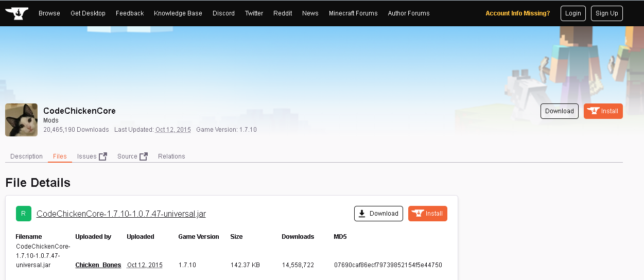This screenshot has width=644, height=280.
Task: Open the CodeChickenCore-1.7.10-1.0.7.47-universal.jar file link
Action: pos(121,214)
